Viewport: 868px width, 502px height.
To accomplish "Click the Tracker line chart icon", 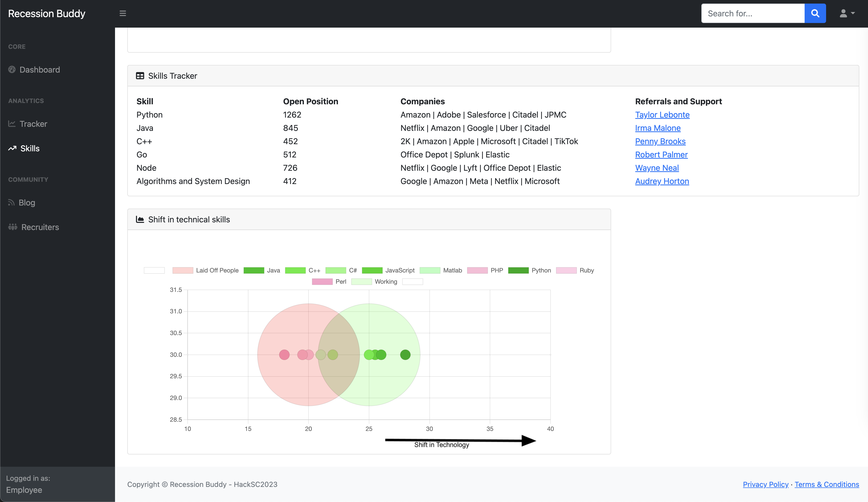I will 12,124.
